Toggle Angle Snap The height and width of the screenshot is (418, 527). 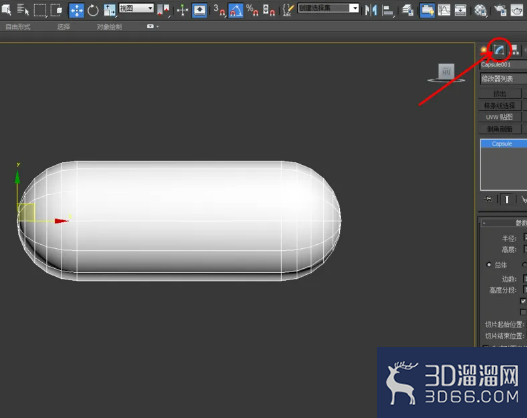[236, 10]
